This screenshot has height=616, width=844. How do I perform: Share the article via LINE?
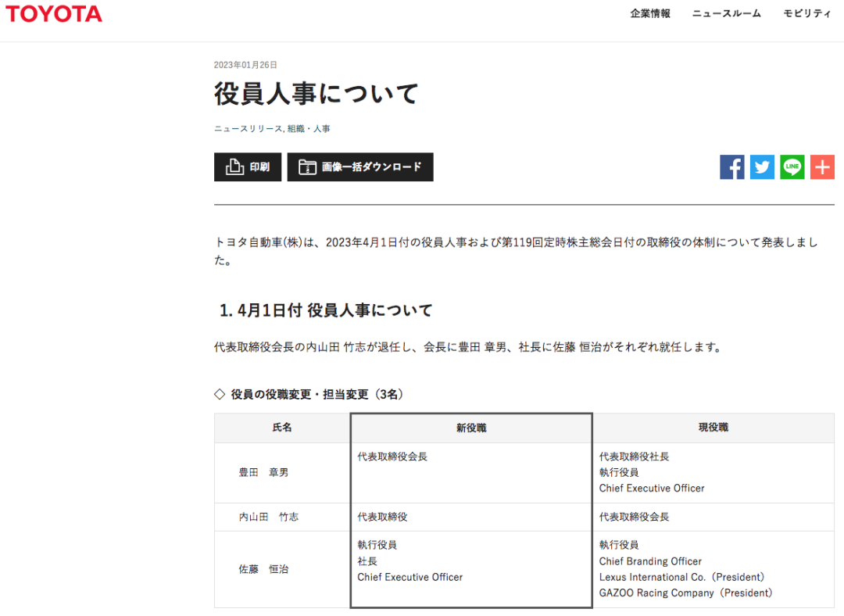pos(792,167)
